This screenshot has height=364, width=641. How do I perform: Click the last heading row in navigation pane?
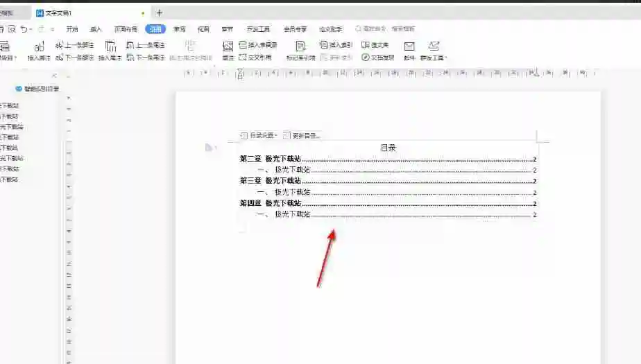(x=10, y=180)
